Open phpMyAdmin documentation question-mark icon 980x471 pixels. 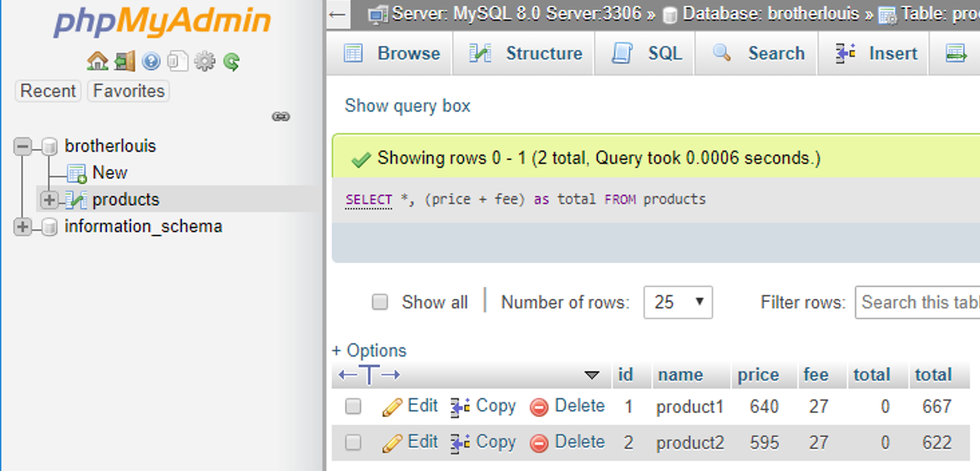click(151, 62)
